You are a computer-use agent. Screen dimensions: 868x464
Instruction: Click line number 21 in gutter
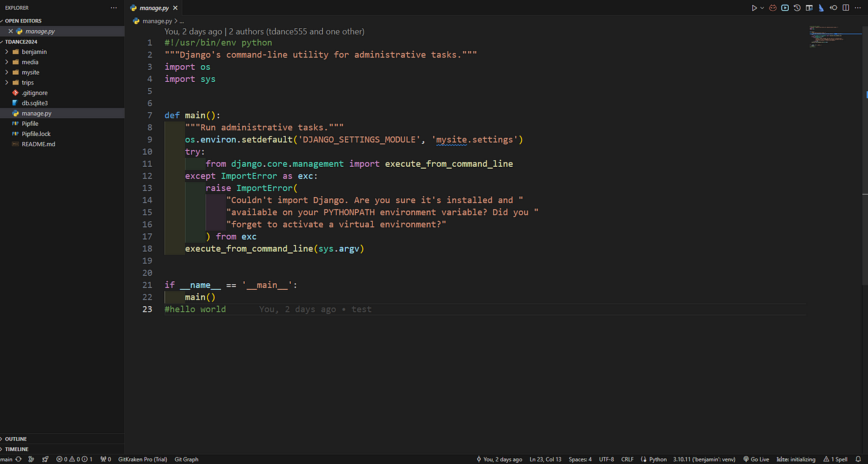pyautogui.click(x=147, y=285)
